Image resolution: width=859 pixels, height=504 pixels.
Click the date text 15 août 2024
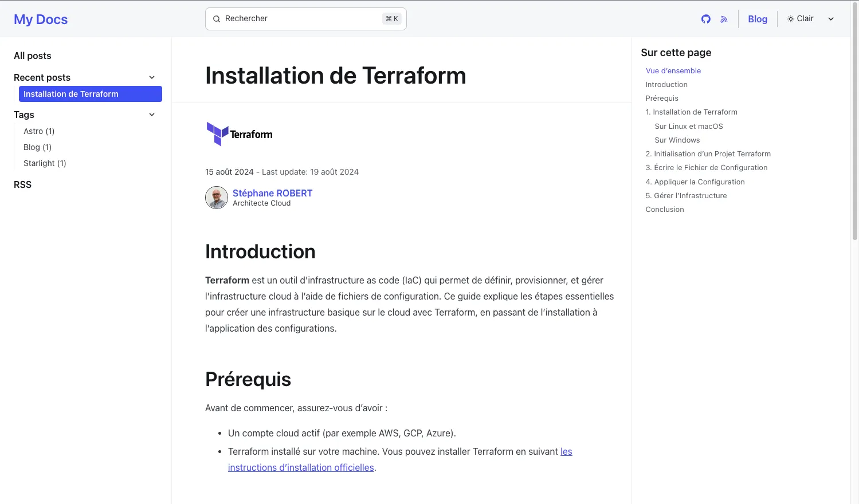tap(229, 172)
